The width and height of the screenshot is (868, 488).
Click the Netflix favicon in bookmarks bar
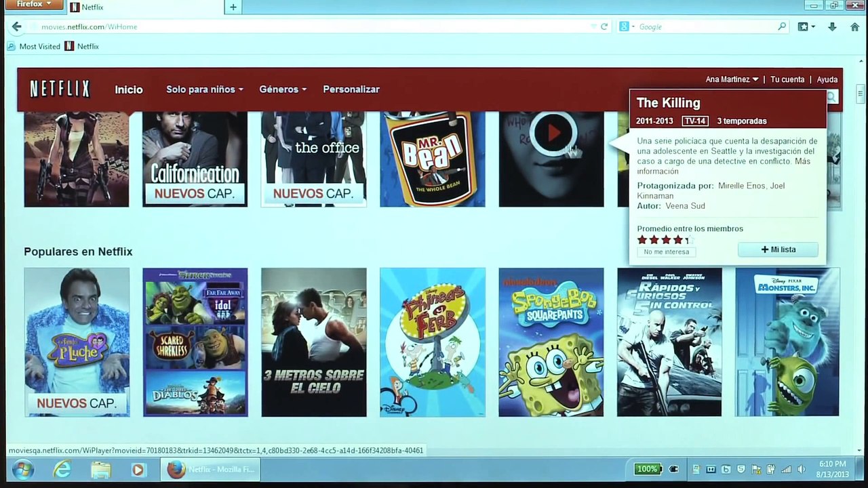click(69, 46)
